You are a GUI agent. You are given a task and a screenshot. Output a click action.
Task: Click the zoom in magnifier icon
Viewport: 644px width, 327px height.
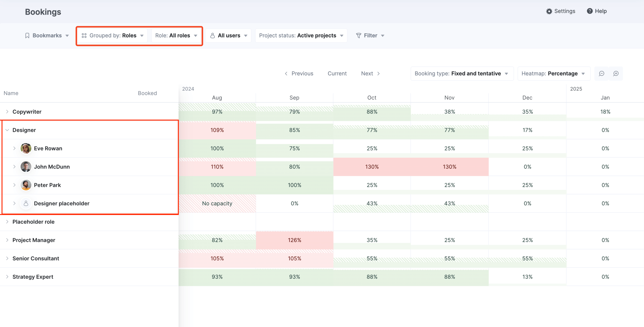click(616, 73)
